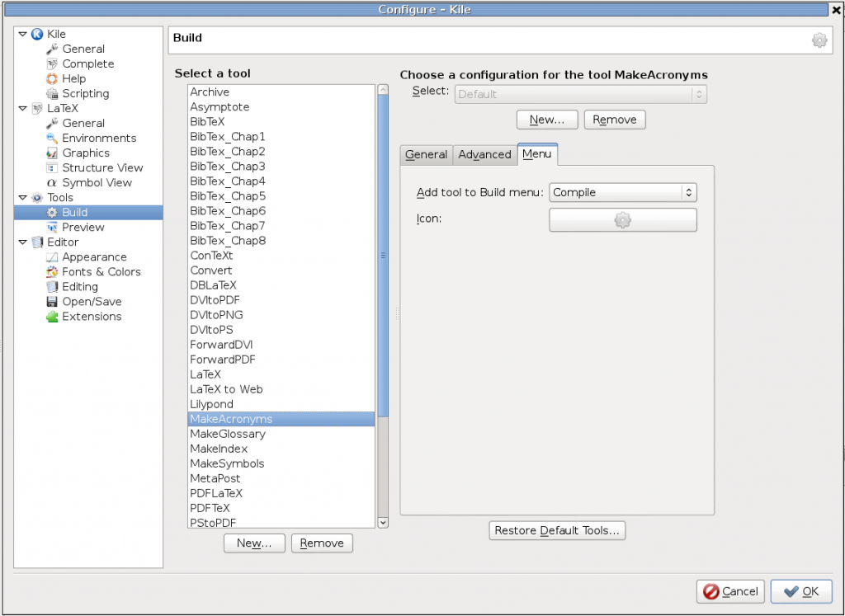Select ForwardPDF tool
This screenshot has height=616, width=845.
pos(281,360)
